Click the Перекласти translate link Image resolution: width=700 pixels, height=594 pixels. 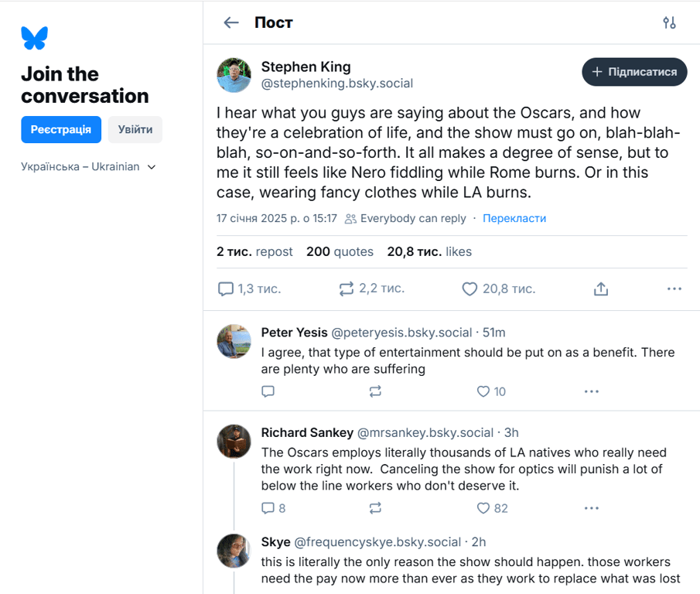click(x=514, y=218)
